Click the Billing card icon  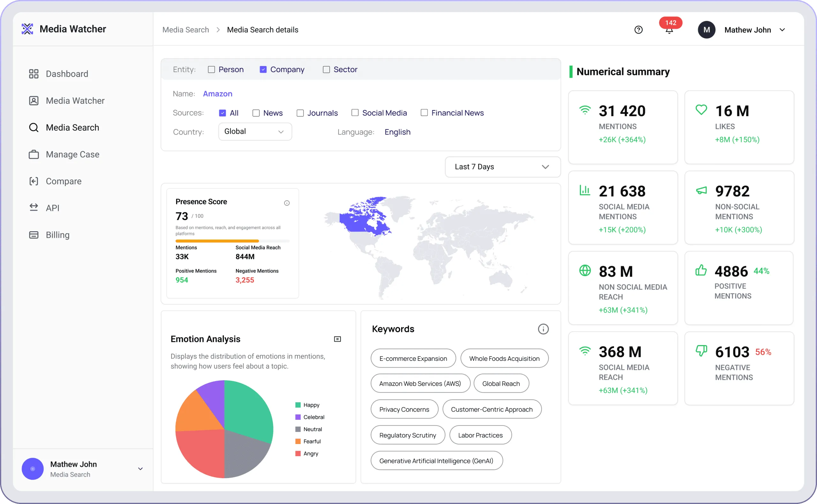pyautogui.click(x=34, y=235)
